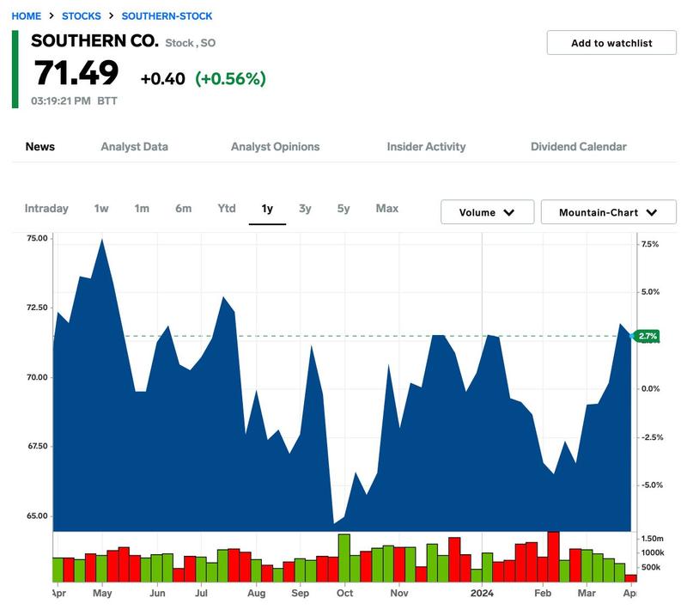Switch to the News tab

click(x=40, y=146)
